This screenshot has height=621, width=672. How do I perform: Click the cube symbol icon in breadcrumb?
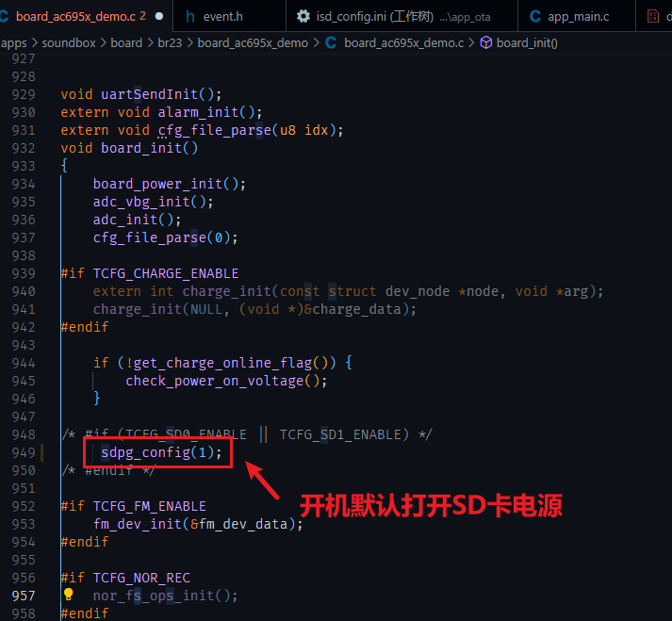[x=486, y=42]
